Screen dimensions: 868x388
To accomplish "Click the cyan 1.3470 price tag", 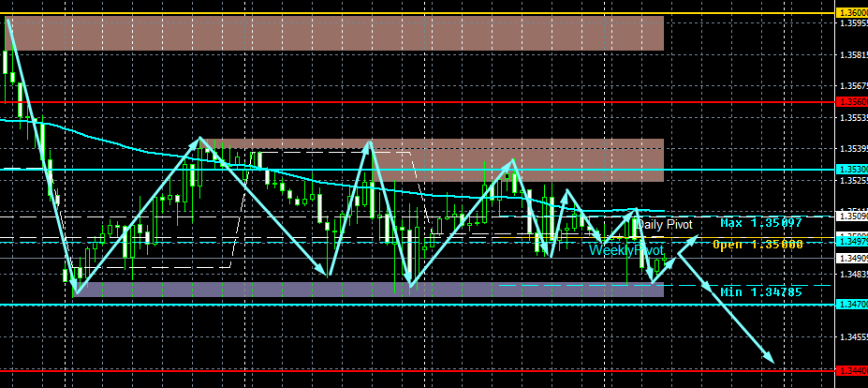I will [852, 305].
